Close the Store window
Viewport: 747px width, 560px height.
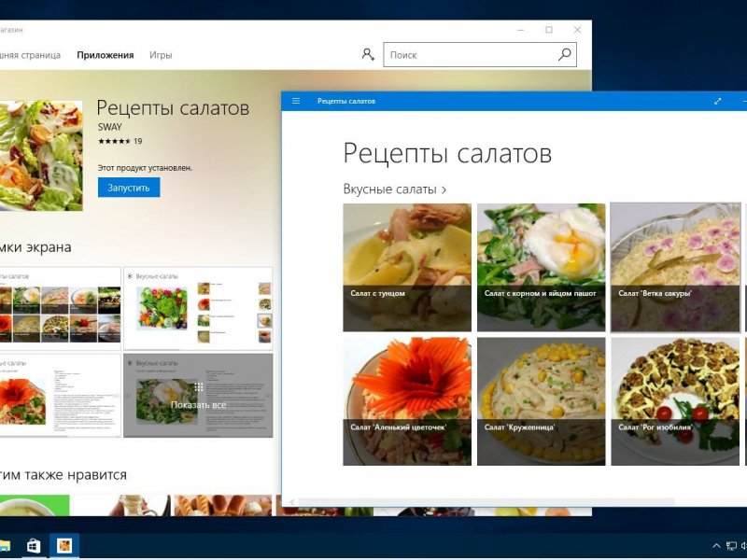[577, 30]
